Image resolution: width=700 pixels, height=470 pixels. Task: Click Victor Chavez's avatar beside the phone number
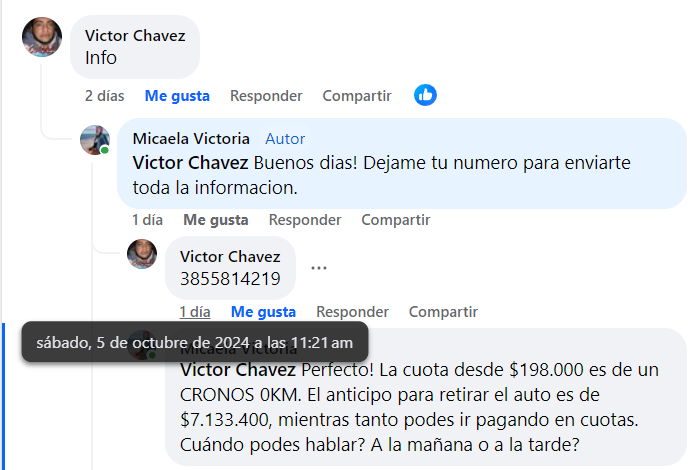tap(142, 254)
